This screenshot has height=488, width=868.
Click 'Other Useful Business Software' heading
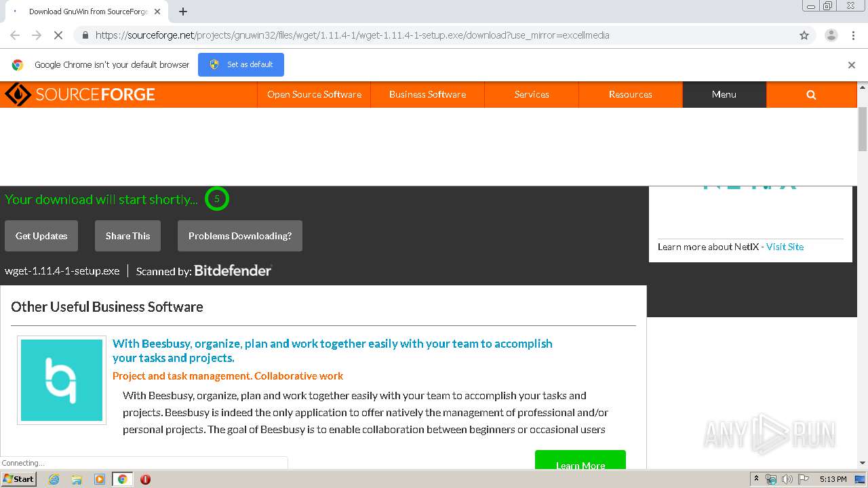click(107, 307)
